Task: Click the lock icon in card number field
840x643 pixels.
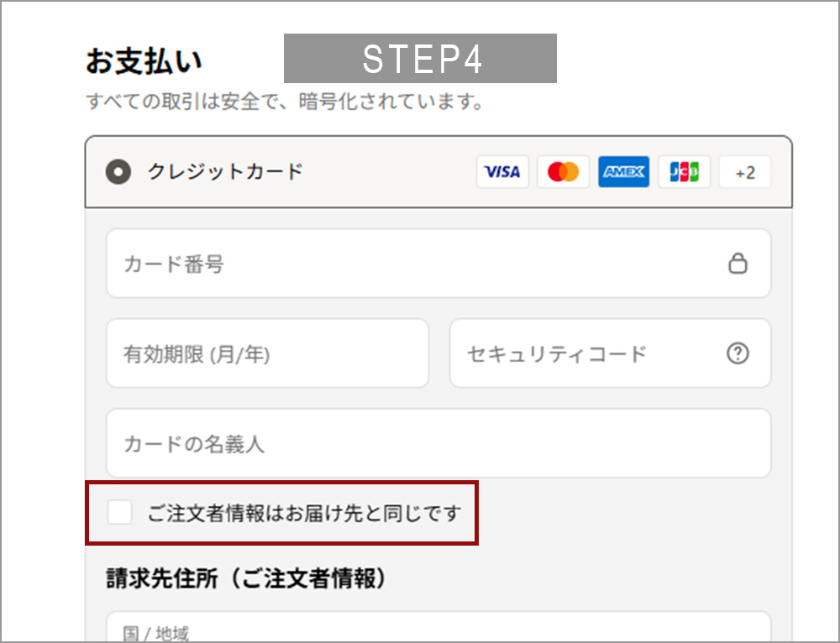Action: (738, 264)
